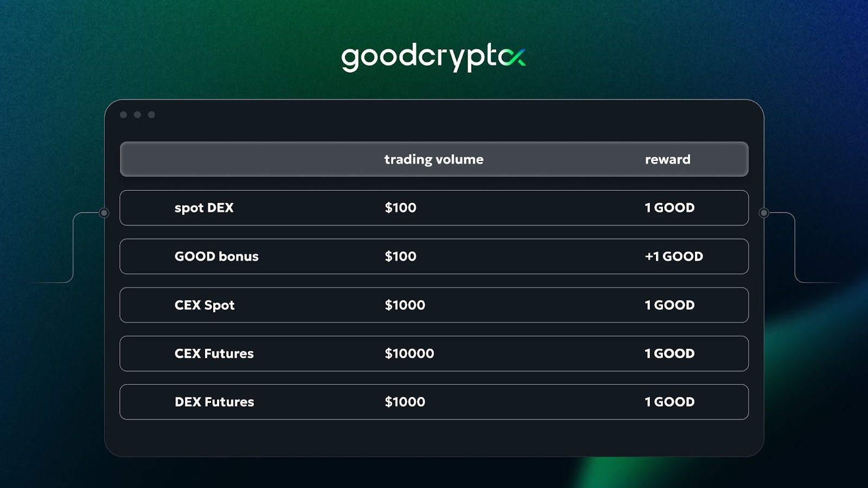The image size is (868, 488).
Task: Click the left connector node circle
Action: pos(104,213)
